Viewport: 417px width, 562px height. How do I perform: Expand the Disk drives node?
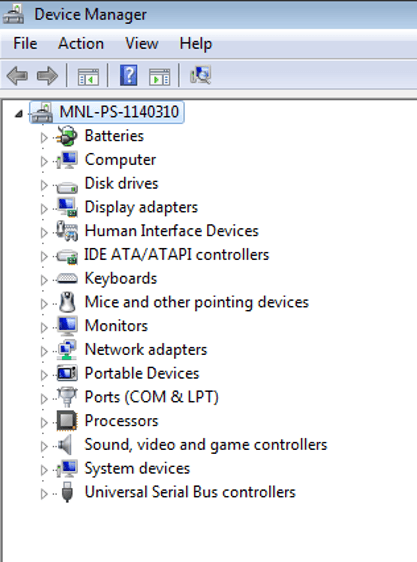point(44,185)
